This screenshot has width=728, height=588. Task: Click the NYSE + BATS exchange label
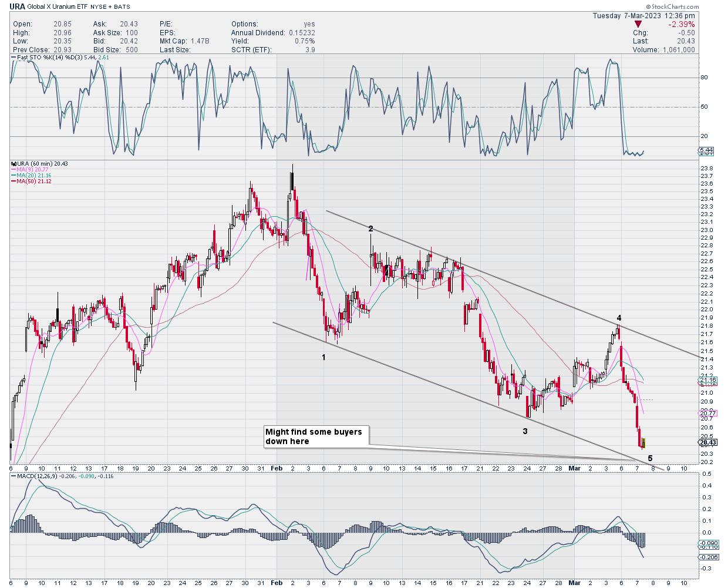[x=110, y=7]
